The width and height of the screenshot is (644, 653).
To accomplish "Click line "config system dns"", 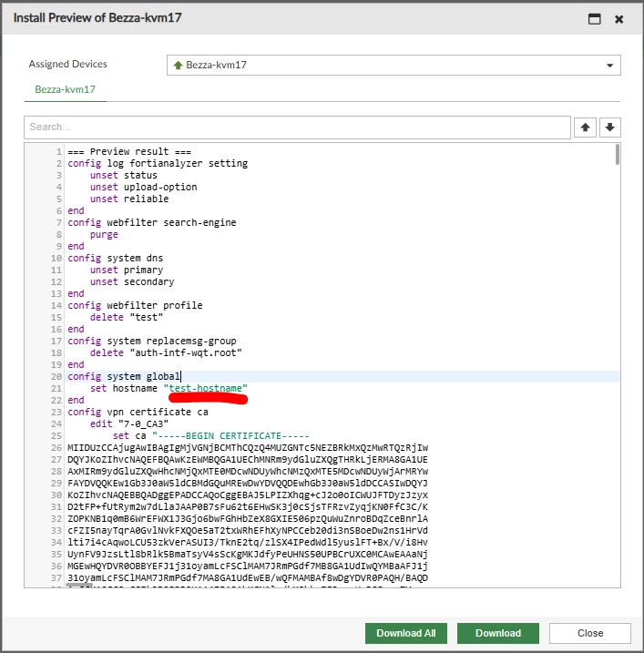I will 116,259.
